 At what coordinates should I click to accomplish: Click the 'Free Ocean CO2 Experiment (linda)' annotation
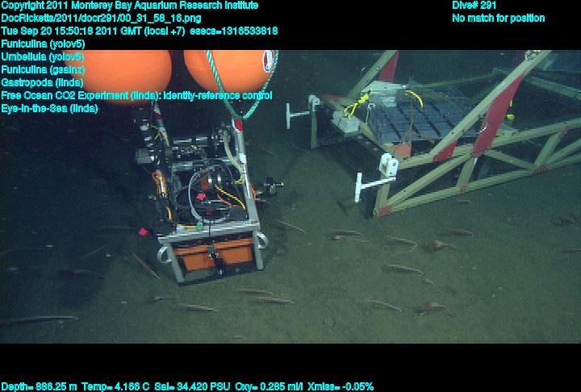pos(136,96)
